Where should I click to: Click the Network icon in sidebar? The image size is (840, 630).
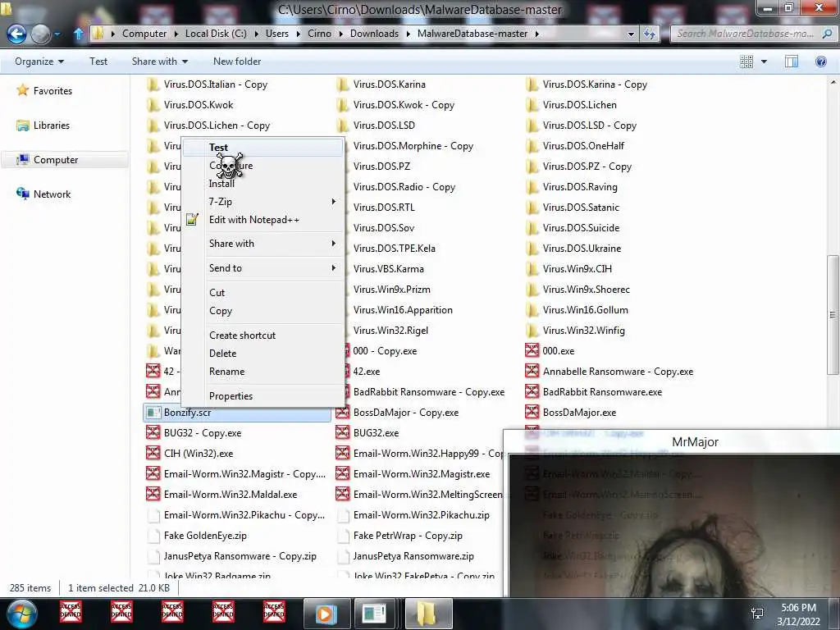pyautogui.click(x=22, y=194)
